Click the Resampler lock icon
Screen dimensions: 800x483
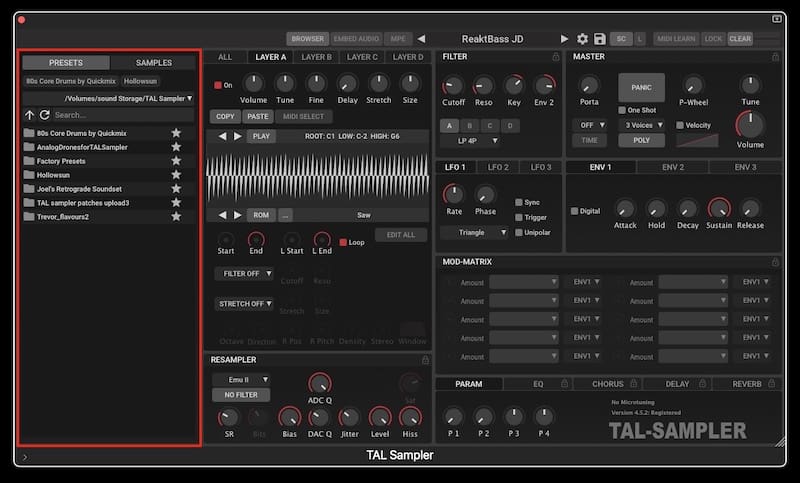tap(425, 360)
